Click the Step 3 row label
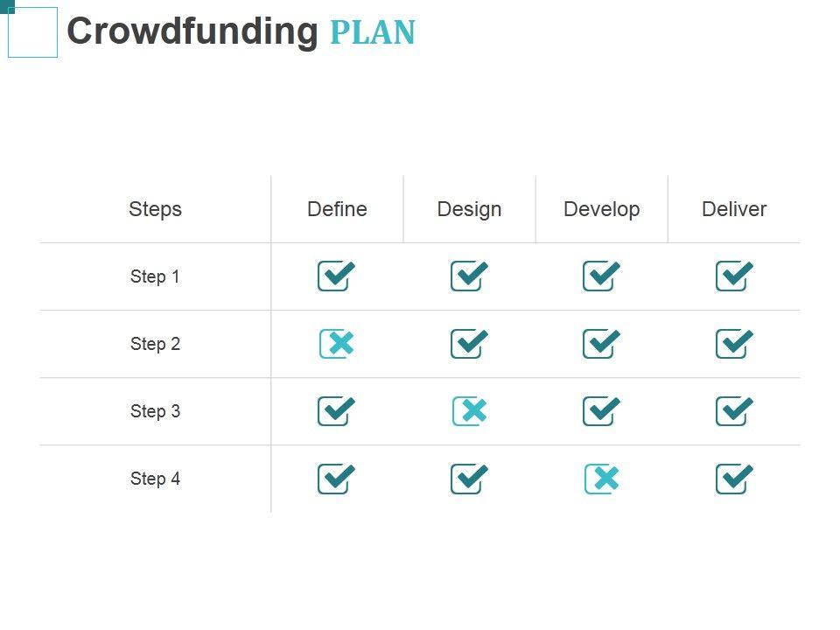The image size is (840, 630). tap(155, 411)
